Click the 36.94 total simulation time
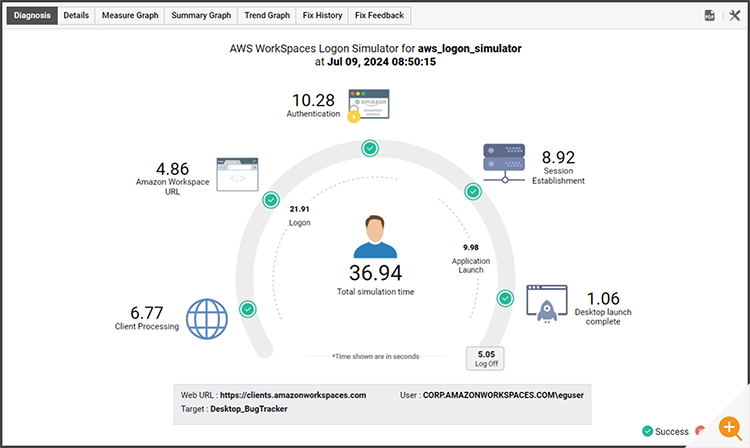750x448 pixels. pos(375,273)
